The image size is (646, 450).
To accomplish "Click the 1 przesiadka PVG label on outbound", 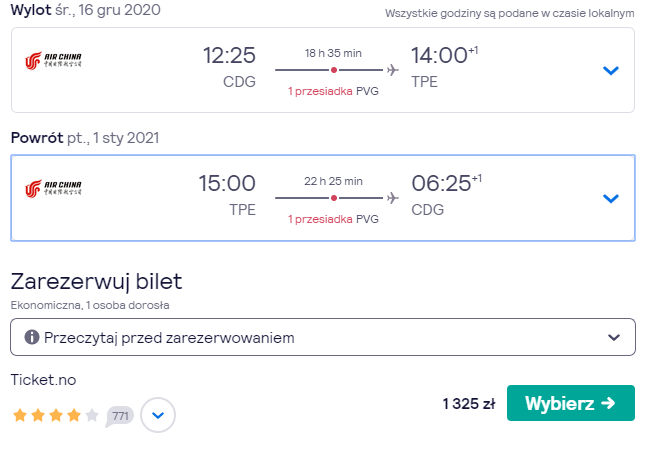I will pos(333,91).
